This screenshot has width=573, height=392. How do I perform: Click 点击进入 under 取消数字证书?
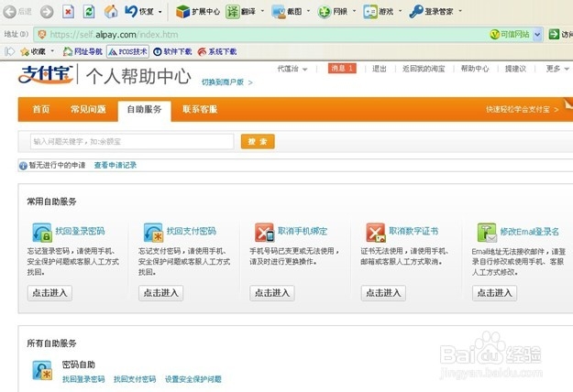click(x=383, y=293)
